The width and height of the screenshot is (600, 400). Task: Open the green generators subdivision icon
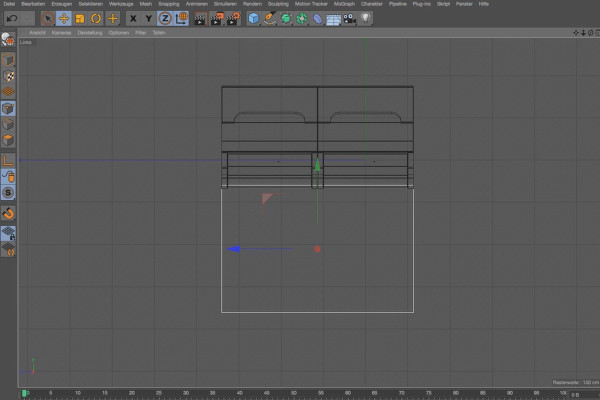pos(286,18)
